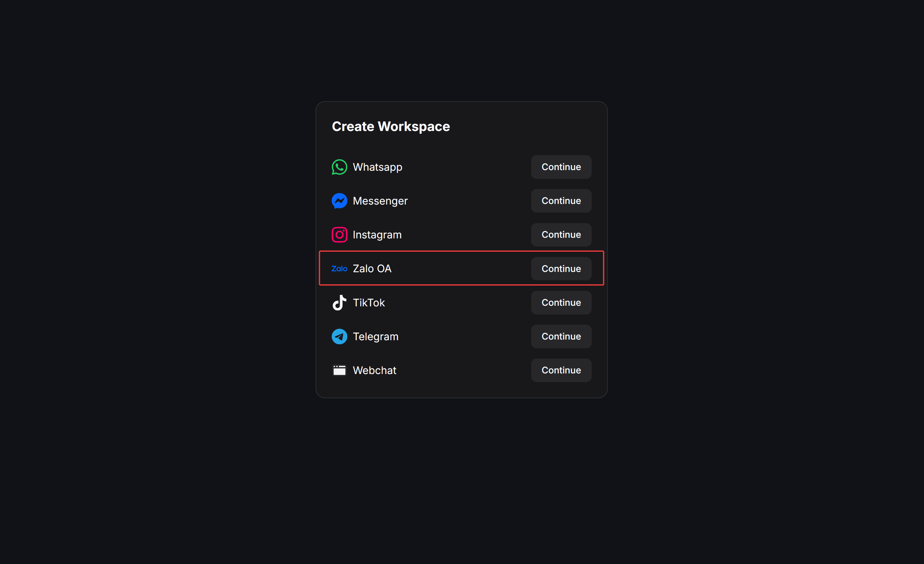Click the TikTok logo icon
924x564 pixels.
[339, 302]
